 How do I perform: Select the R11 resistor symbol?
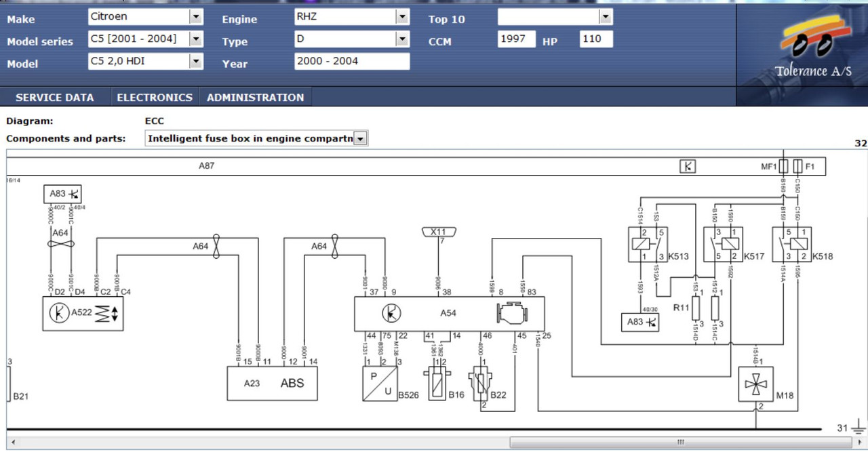click(696, 308)
